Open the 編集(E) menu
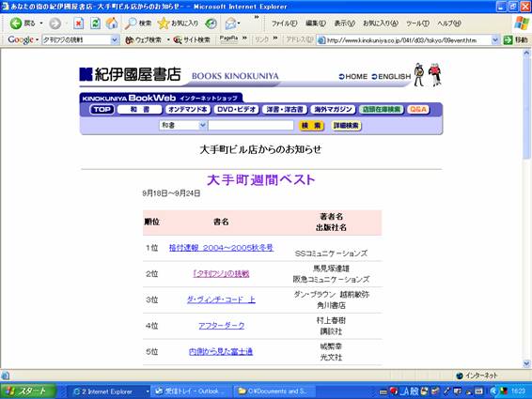The width and height of the screenshot is (532, 399). click(x=316, y=23)
